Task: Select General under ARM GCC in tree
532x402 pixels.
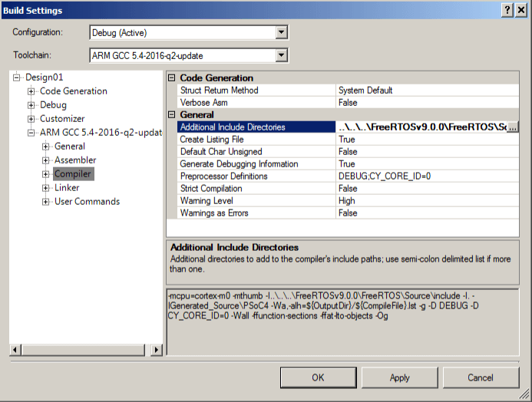Action: pyautogui.click(x=70, y=147)
